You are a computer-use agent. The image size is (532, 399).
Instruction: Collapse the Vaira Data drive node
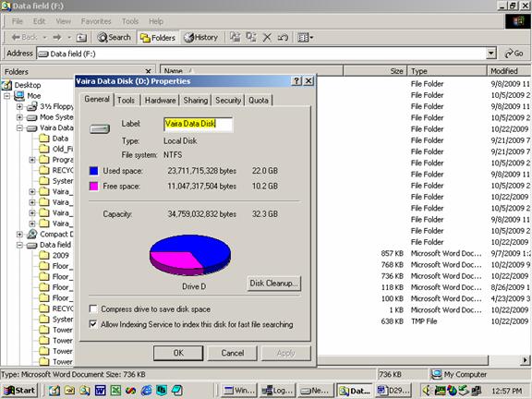(x=19, y=127)
